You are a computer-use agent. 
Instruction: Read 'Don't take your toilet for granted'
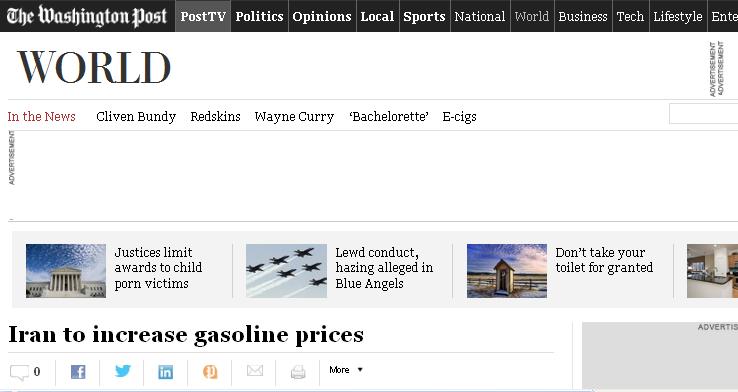click(604, 260)
